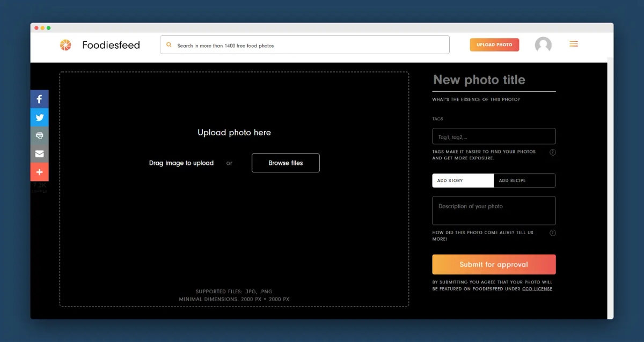Switch to the Add Story tab

point(463,180)
